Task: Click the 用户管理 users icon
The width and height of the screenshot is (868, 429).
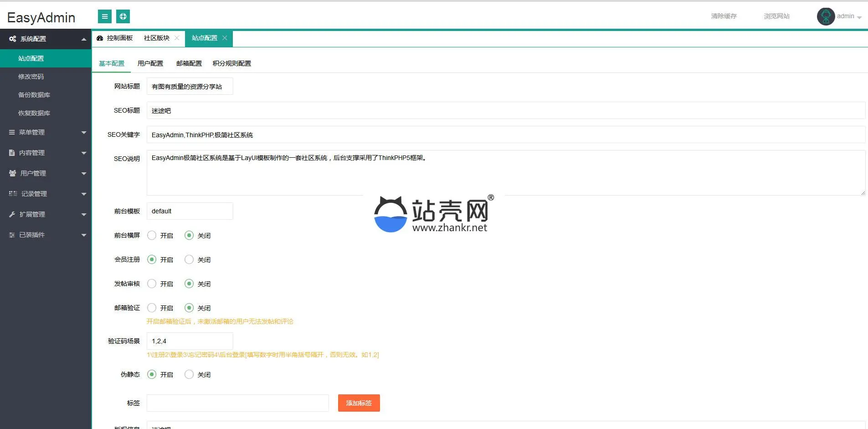Action: pyautogui.click(x=13, y=173)
